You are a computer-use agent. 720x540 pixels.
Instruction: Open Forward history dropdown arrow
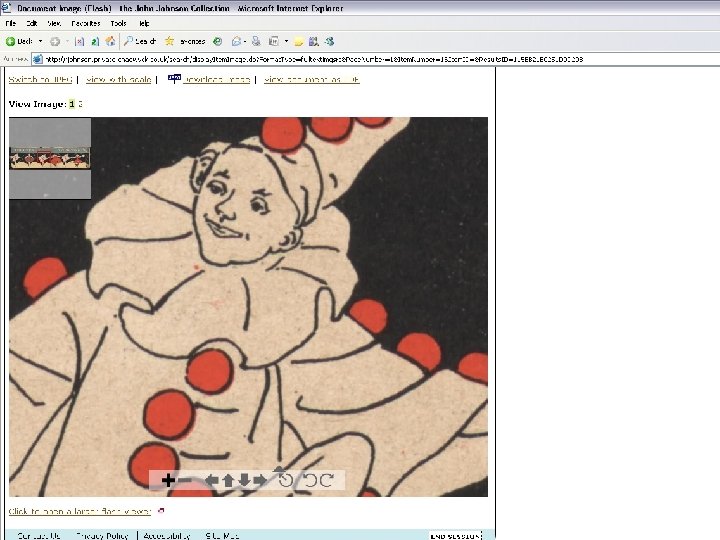pos(67,41)
